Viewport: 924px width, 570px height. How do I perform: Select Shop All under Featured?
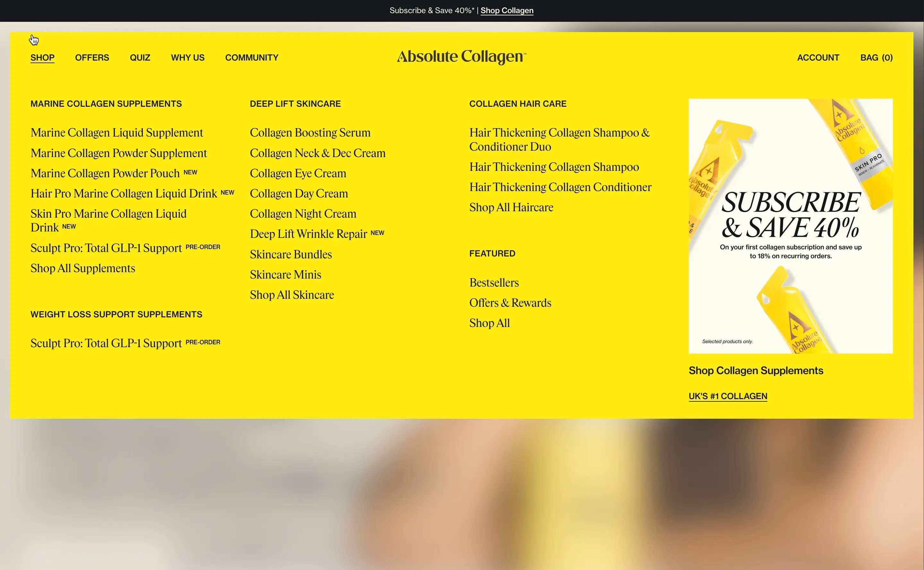489,323
